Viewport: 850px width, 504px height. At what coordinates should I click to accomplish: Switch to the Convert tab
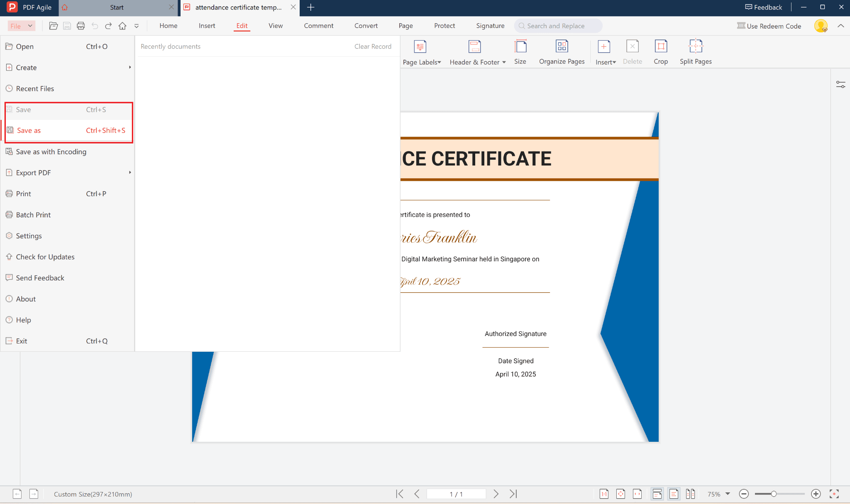(366, 26)
